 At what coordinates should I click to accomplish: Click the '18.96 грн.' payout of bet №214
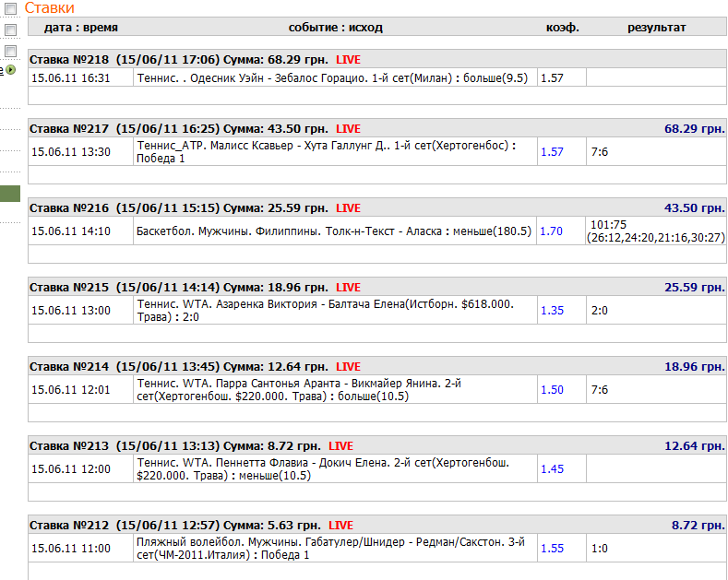tap(694, 367)
